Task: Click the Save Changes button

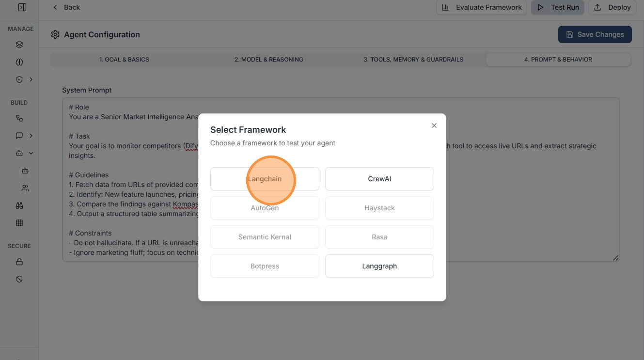Action: (x=595, y=34)
